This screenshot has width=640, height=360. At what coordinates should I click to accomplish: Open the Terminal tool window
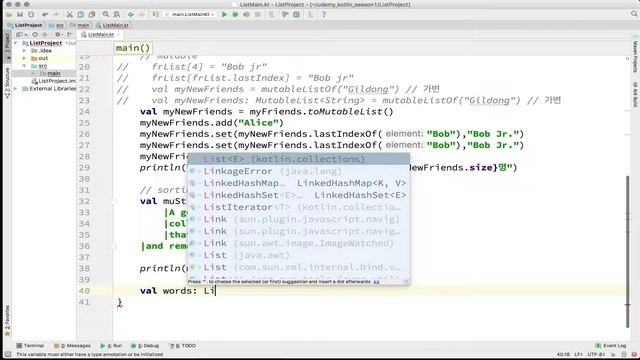tap(30, 346)
